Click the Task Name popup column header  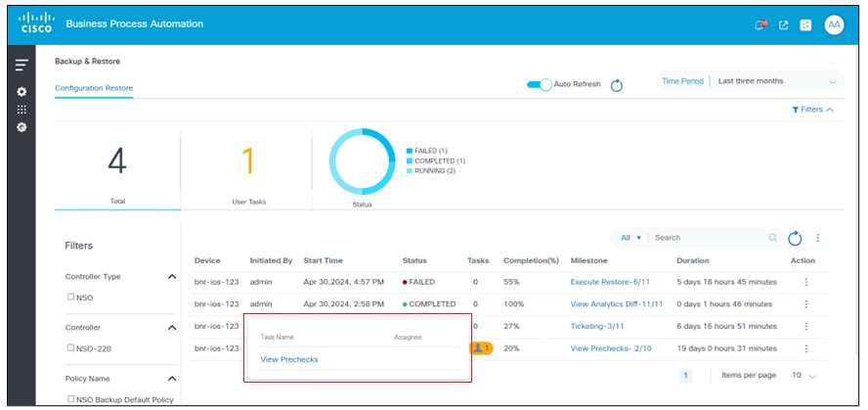tap(278, 337)
